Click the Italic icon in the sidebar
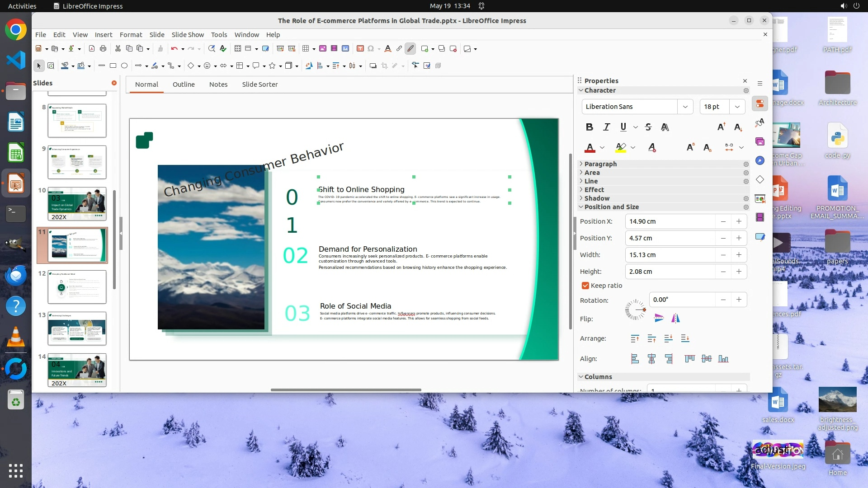868x488 pixels. tap(606, 127)
